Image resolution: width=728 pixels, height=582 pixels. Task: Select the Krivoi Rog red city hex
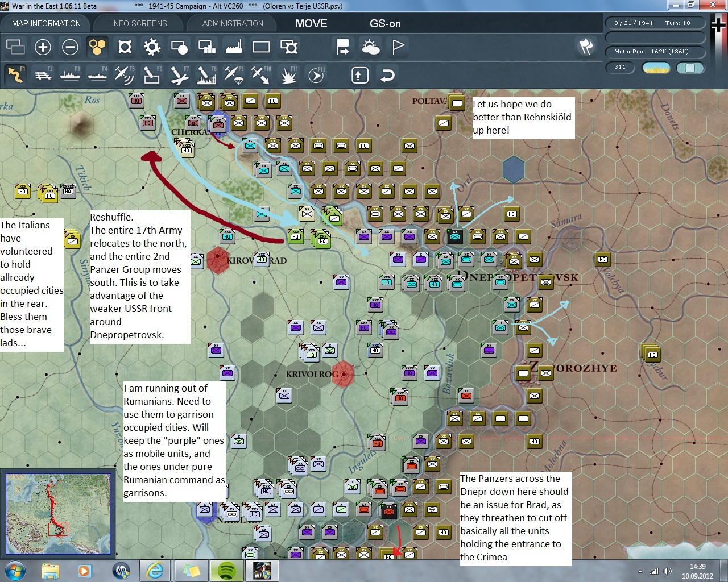[x=344, y=374]
